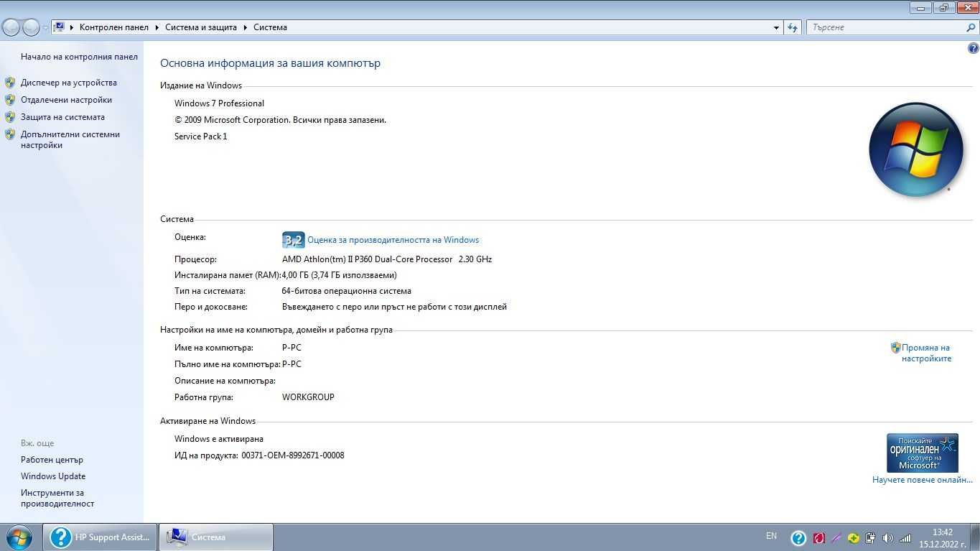Open Windows Update link
This screenshot has height=551, width=980.
click(53, 476)
